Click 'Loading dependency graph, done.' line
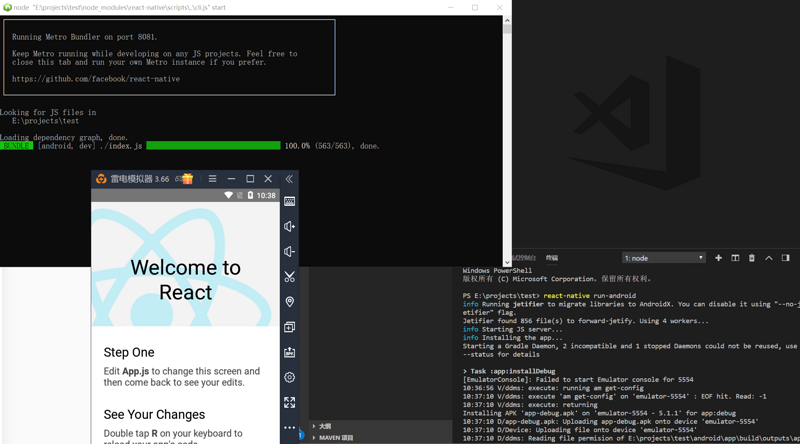Image resolution: width=800 pixels, height=444 pixels. (x=64, y=137)
